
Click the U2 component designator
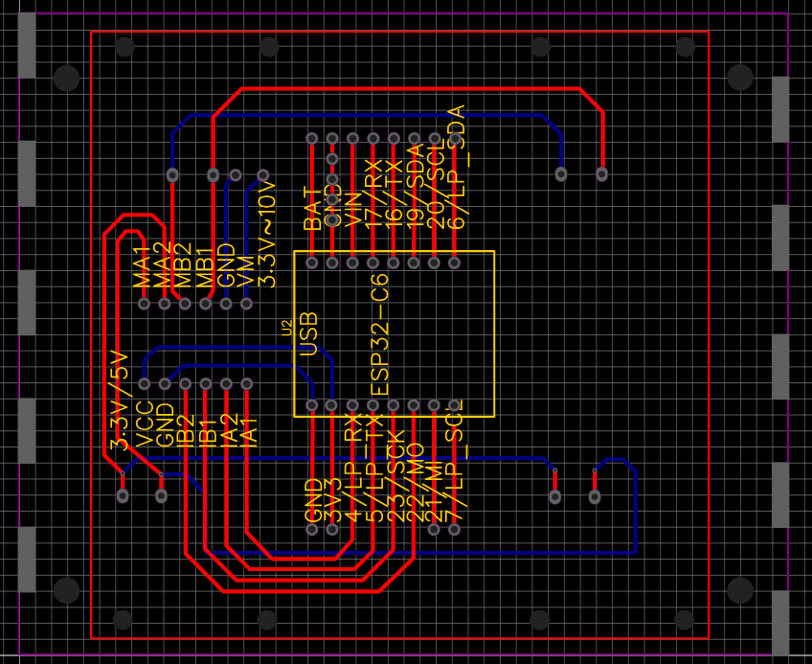tap(287, 328)
